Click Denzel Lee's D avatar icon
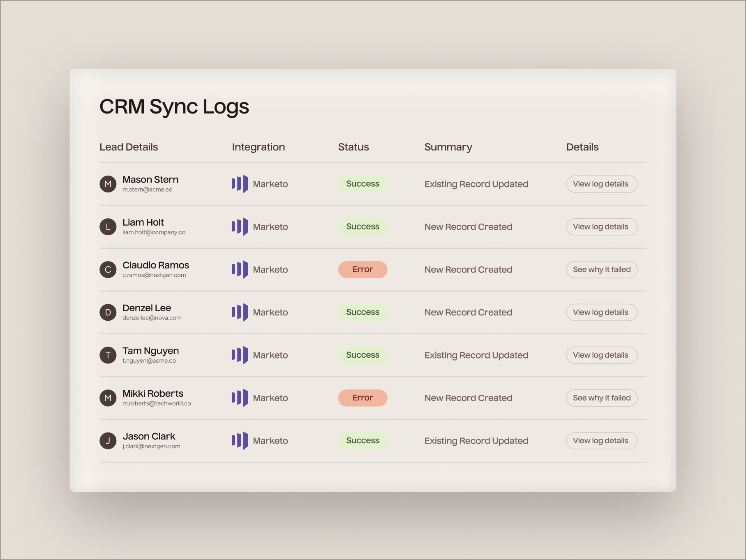 point(108,312)
